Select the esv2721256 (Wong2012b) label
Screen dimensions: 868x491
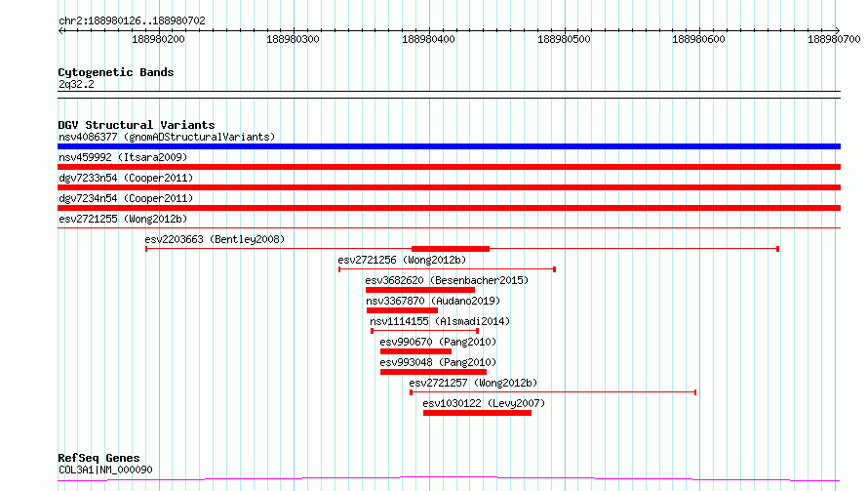point(402,260)
